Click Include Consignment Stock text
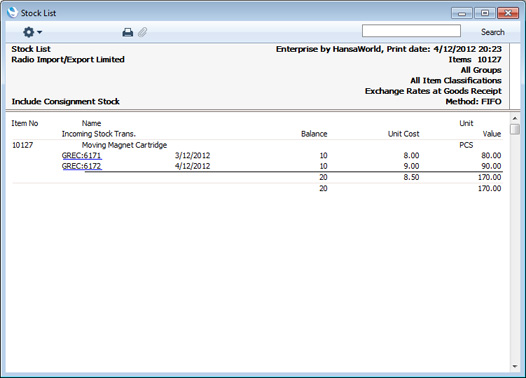The width and height of the screenshot is (526, 378). tap(66, 101)
